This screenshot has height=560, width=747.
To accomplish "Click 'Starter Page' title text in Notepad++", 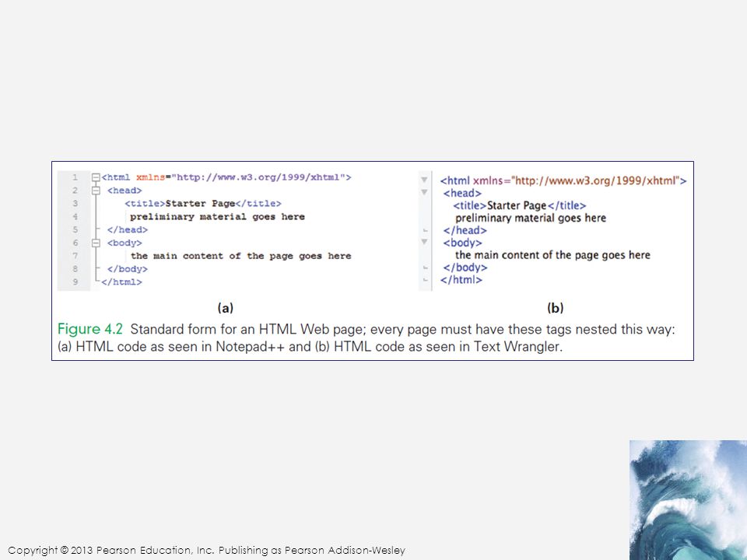I will click(200, 204).
